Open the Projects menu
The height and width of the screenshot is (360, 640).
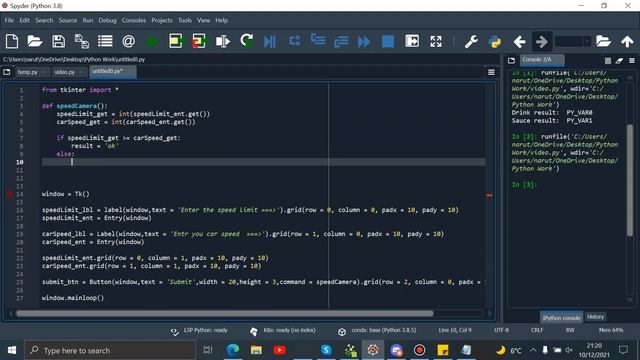click(162, 20)
